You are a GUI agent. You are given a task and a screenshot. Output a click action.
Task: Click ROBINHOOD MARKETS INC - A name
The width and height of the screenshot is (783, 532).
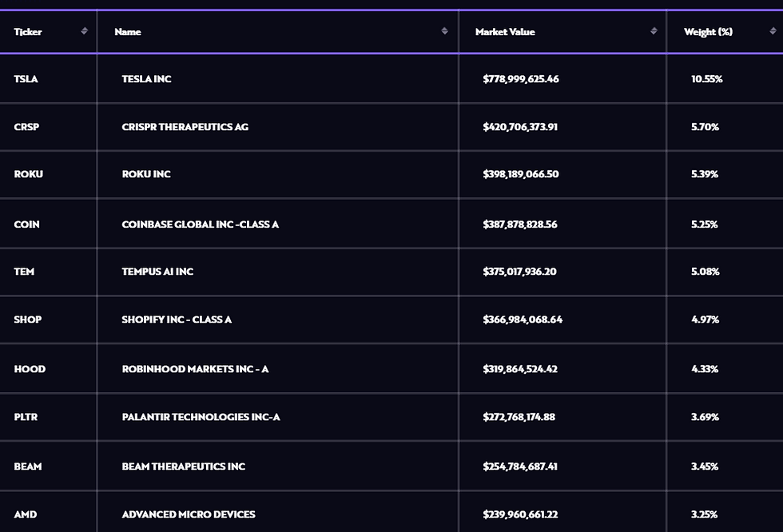click(x=195, y=369)
